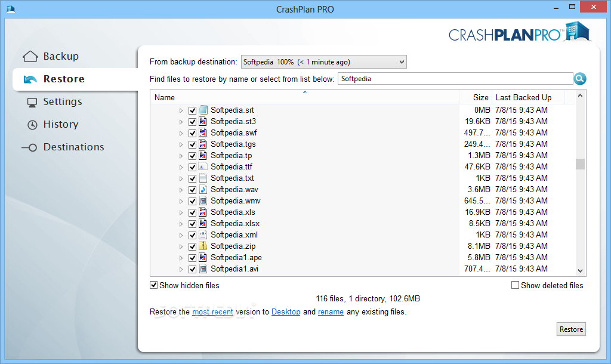Click the CrashPlan title bar app icon
The height and width of the screenshot is (364, 611).
click(11, 9)
